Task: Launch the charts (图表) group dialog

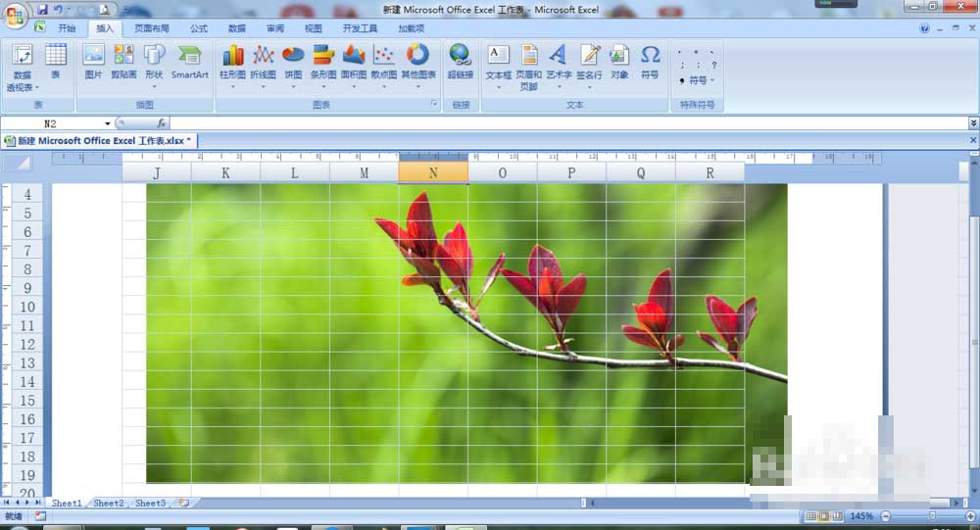Action: [434, 105]
